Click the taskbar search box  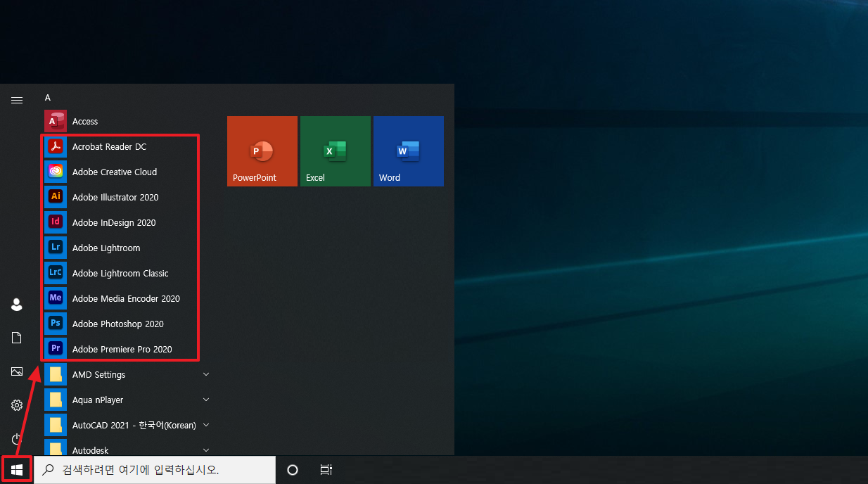point(155,469)
